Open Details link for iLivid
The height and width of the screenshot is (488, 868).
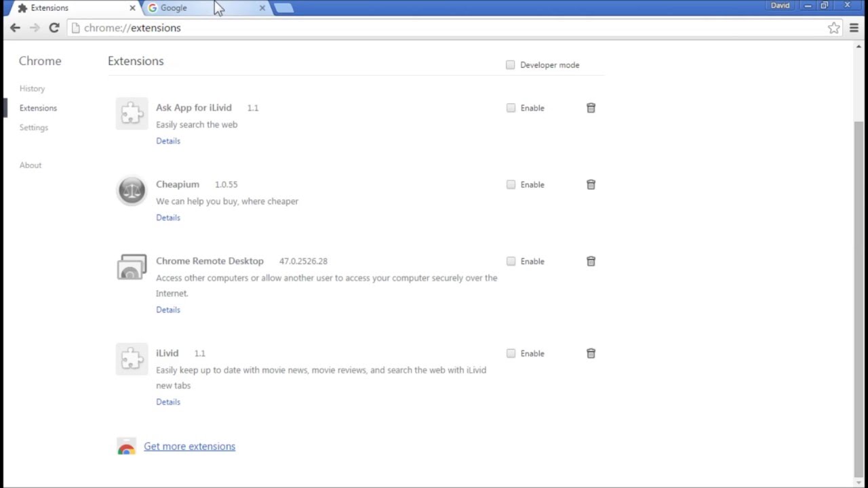click(168, 402)
